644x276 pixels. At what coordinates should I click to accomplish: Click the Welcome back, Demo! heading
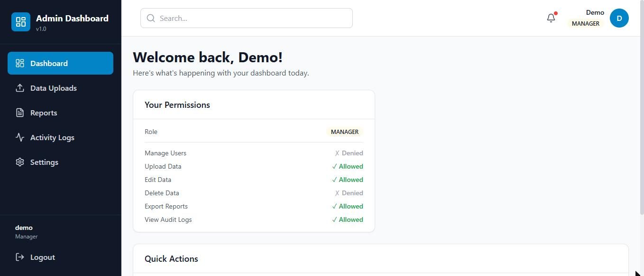point(208,57)
